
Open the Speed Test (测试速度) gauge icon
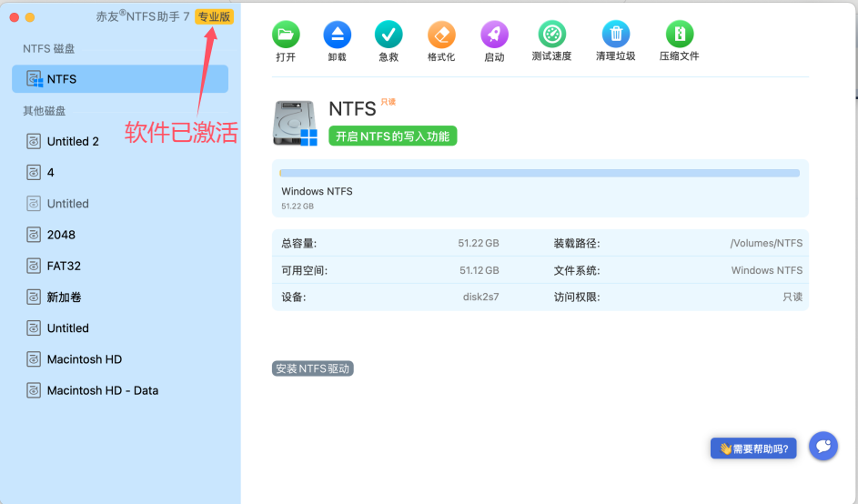[x=551, y=35]
